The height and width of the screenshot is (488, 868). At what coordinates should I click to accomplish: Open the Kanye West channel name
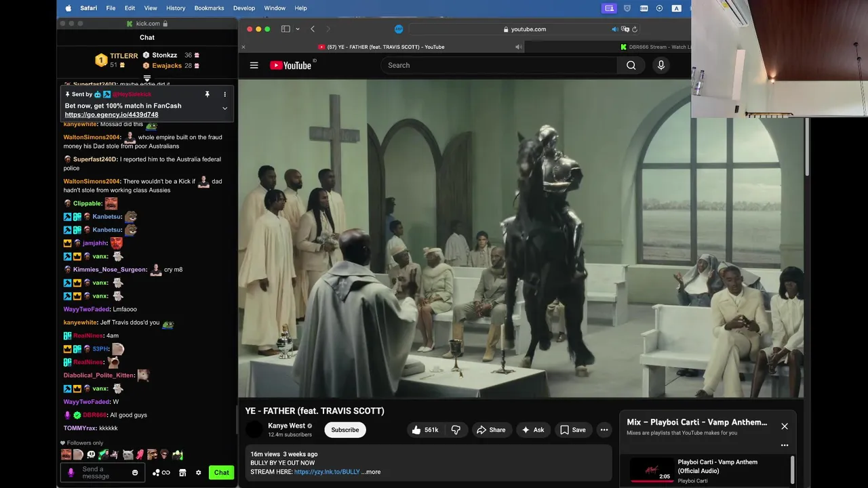point(286,426)
